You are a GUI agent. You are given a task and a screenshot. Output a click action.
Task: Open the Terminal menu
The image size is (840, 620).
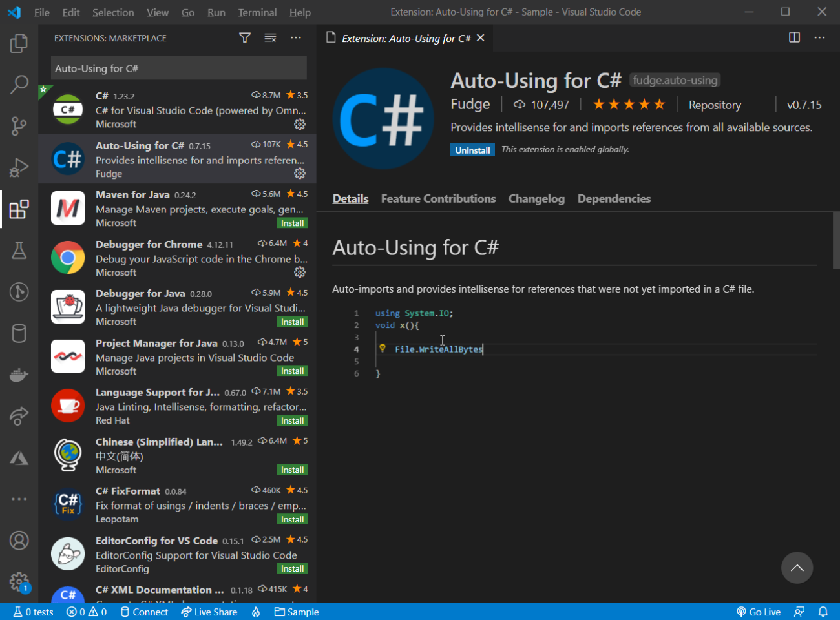click(x=257, y=12)
